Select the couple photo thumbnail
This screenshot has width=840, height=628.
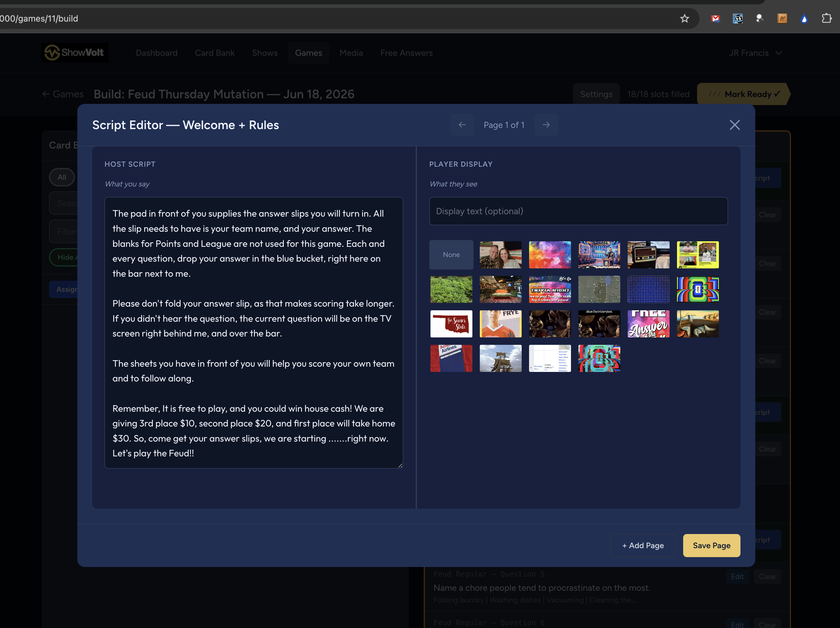click(500, 255)
